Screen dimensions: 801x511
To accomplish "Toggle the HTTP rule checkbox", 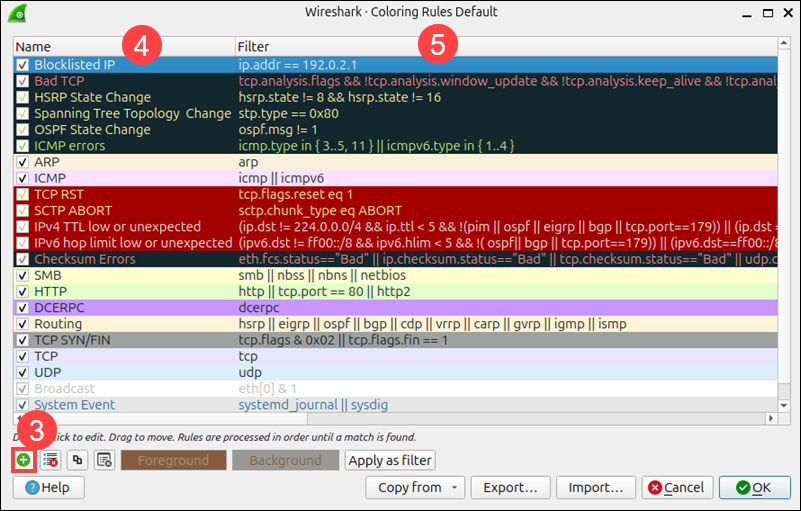I will click(22, 292).
